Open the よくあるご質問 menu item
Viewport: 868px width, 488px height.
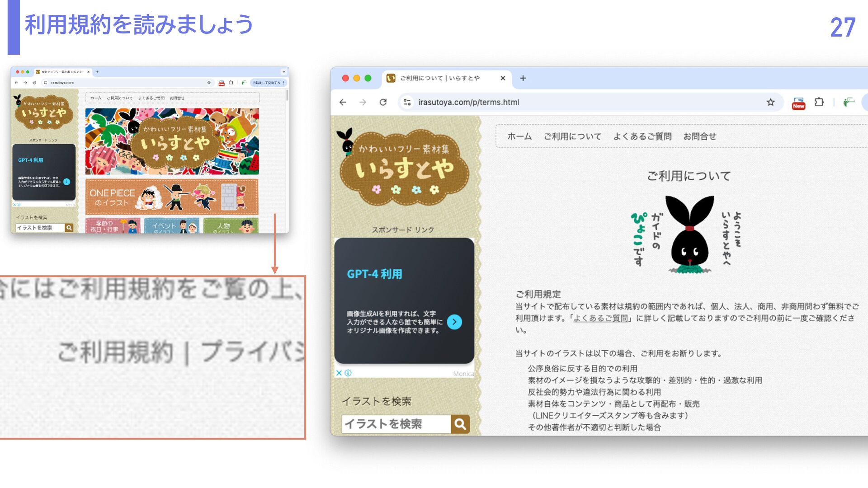(642, 136)
